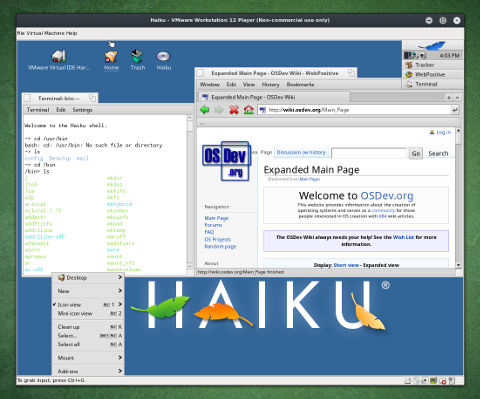Open VMware Help menu
Screen dimensions: 480x399
click(x=71, y=33)
